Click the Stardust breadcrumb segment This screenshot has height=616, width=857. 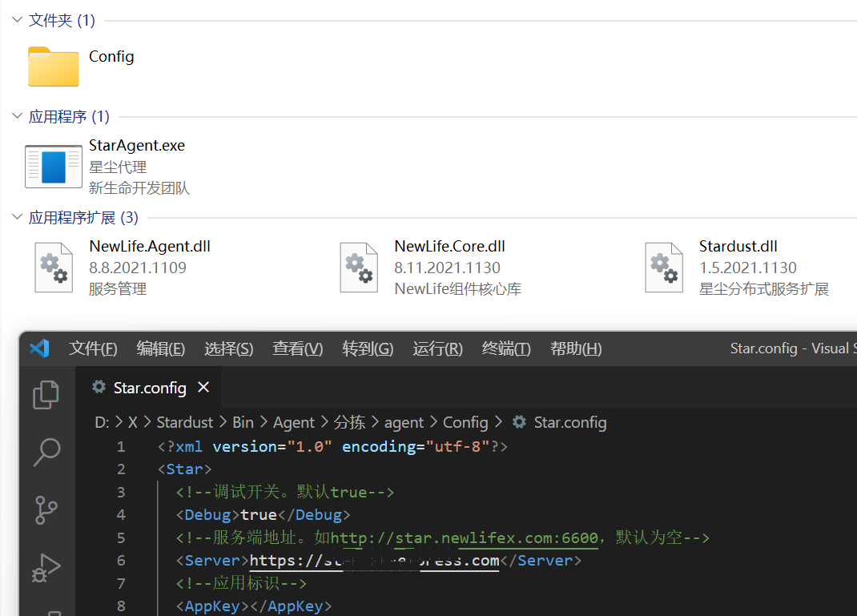click(185, 422)
